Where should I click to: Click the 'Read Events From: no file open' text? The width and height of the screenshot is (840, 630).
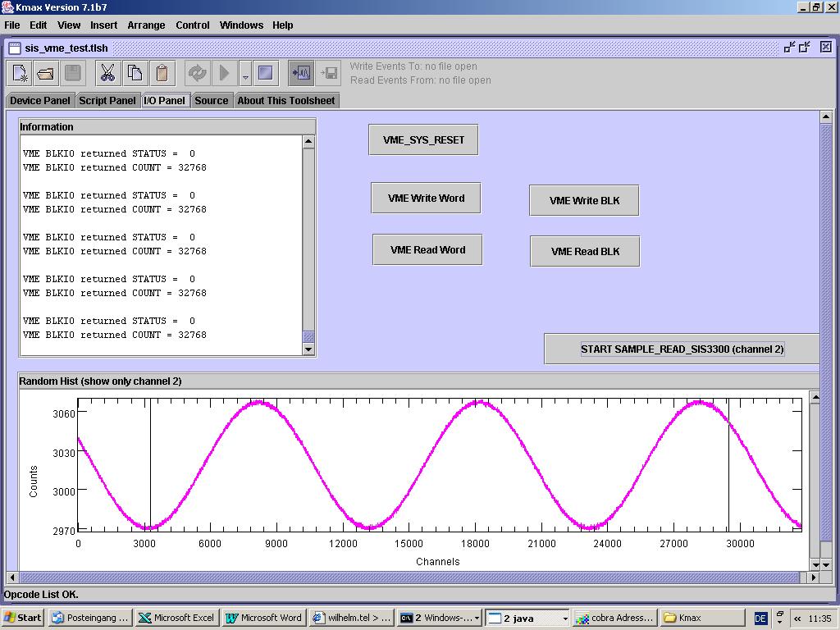pyautogui.click(x=421, y=80)
